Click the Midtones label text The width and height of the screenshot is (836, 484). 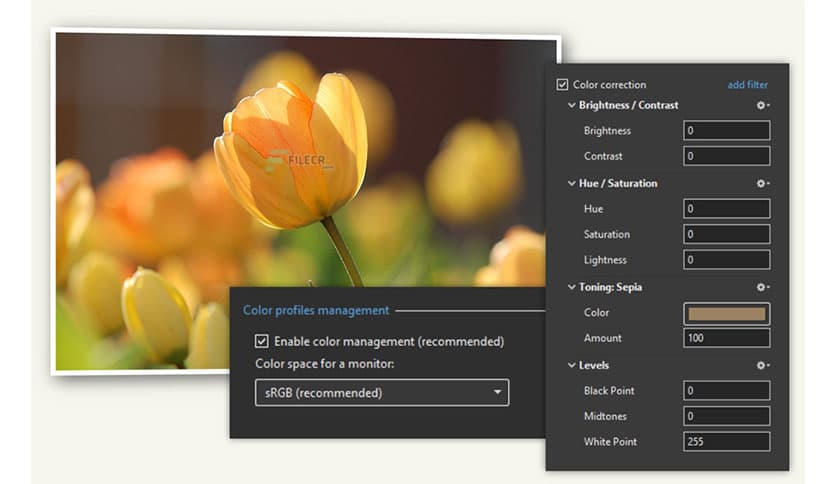pos(605,416)
